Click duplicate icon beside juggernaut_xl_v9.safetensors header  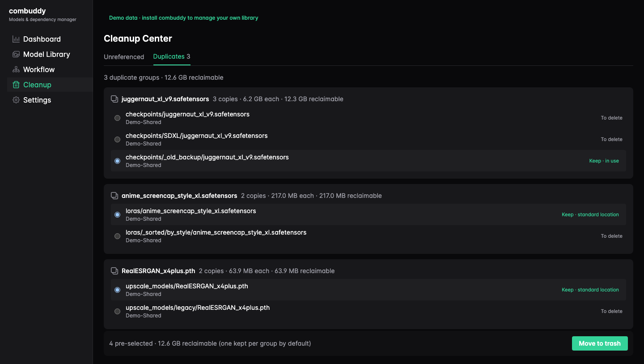[114, 99]
